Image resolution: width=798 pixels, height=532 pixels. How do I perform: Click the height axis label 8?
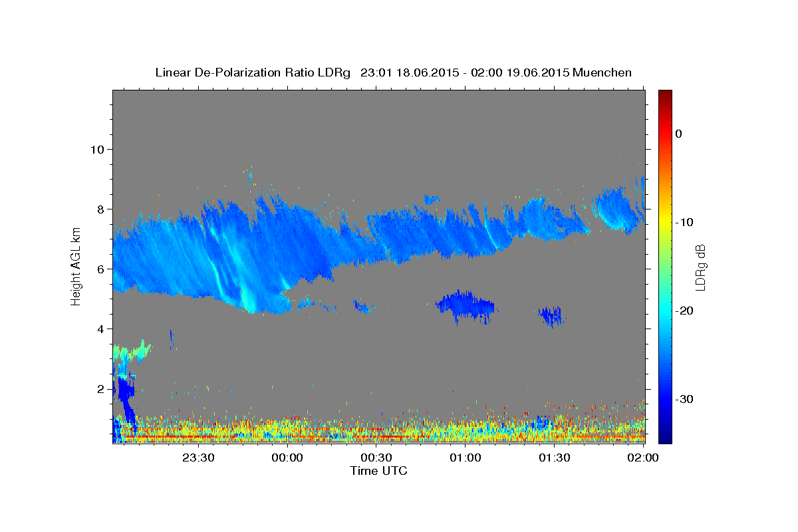[101, 209]
